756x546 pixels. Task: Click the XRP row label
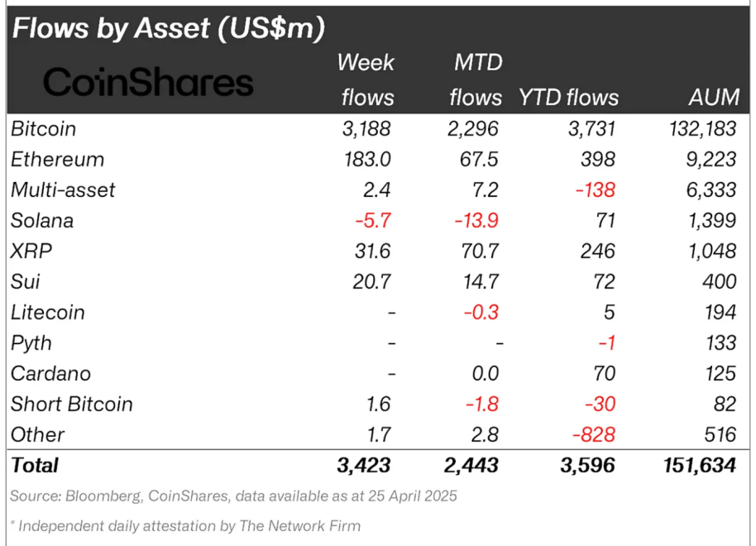[30, 251]
